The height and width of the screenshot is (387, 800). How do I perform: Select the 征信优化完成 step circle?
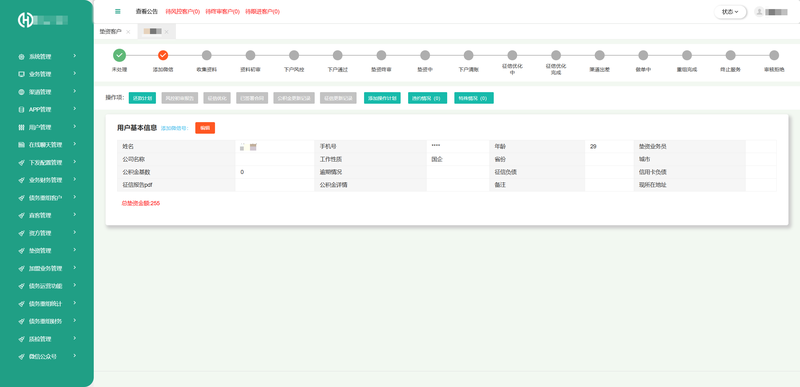[556, 55]
